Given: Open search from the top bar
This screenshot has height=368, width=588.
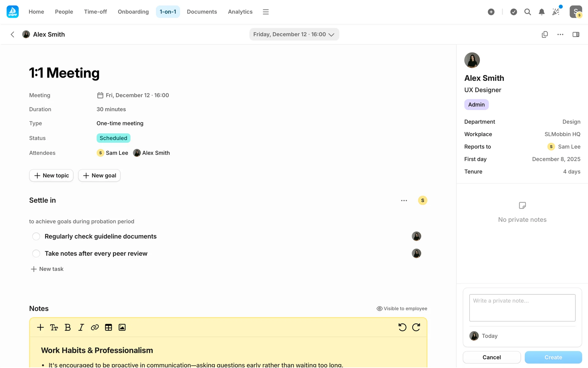Looking at the screenshot, I should click(x=527, y=12).
